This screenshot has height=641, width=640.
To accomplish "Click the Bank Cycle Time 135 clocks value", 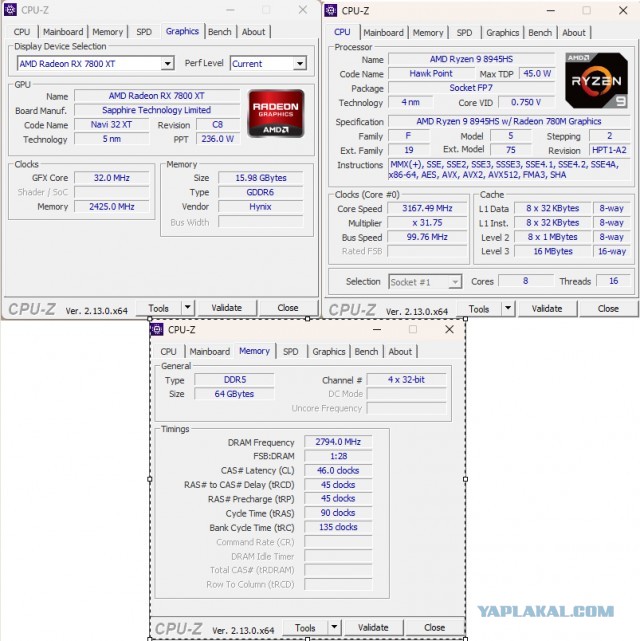I will (338, 527).
